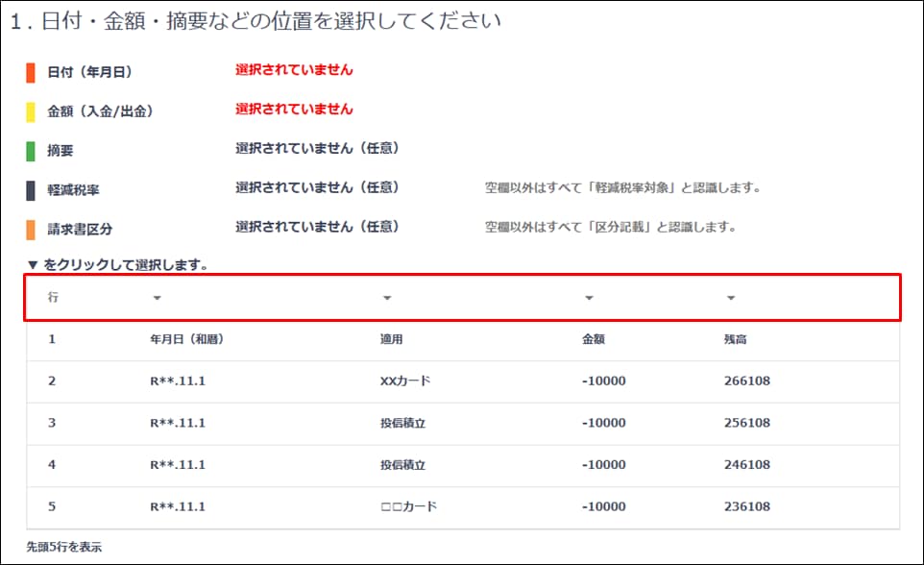Screen dimensions: 924x565
Task: Click the □□カード cell
Action: point(409,506)
